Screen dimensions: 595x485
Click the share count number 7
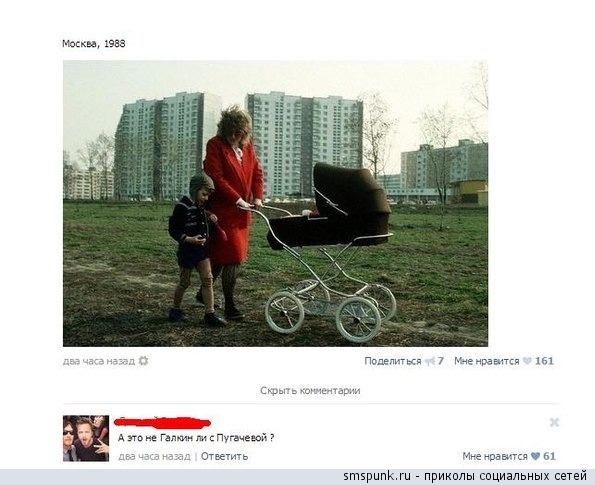440,361
